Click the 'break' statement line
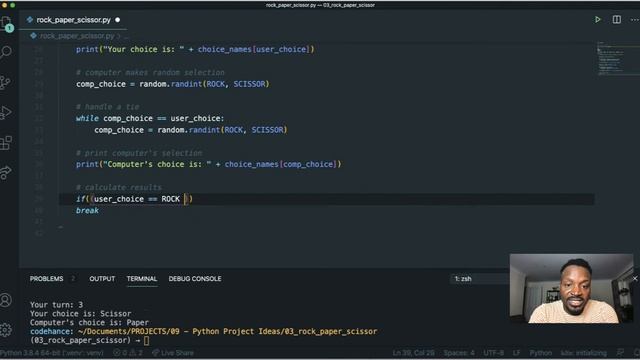Viewport: 640px width, 360px height. pos(87,211)
